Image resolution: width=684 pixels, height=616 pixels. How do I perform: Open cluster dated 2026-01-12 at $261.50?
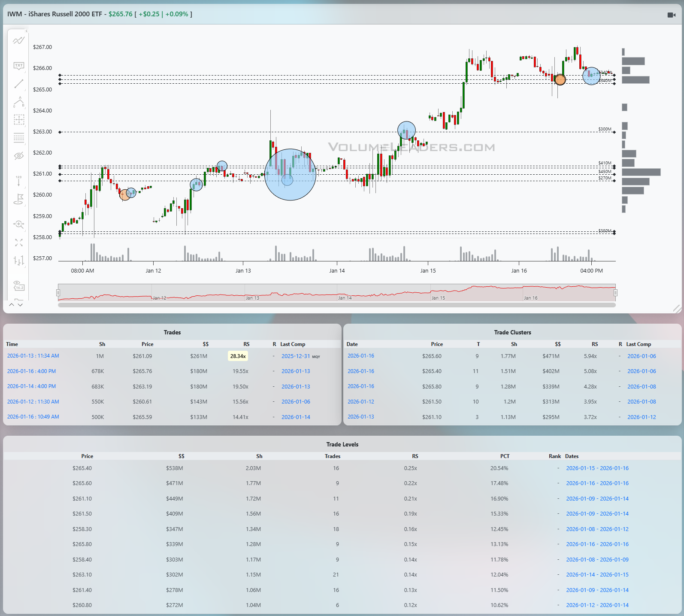pos(361,402)
